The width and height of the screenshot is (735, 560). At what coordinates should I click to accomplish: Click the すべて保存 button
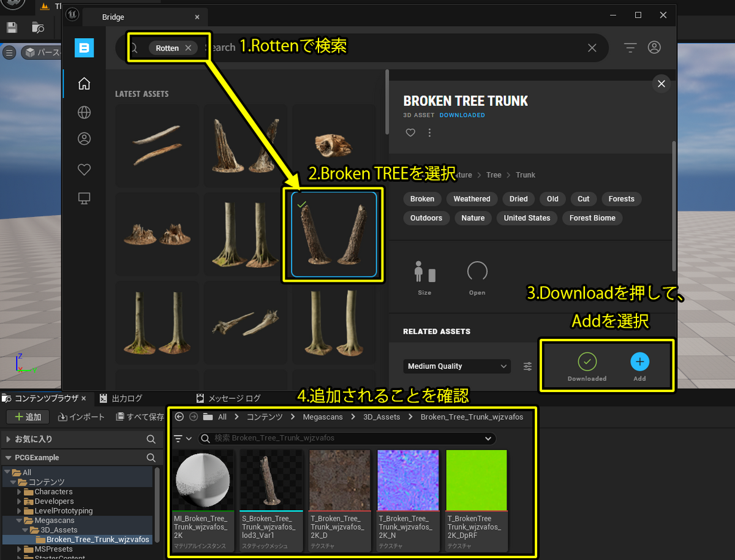tap(140, 417)
